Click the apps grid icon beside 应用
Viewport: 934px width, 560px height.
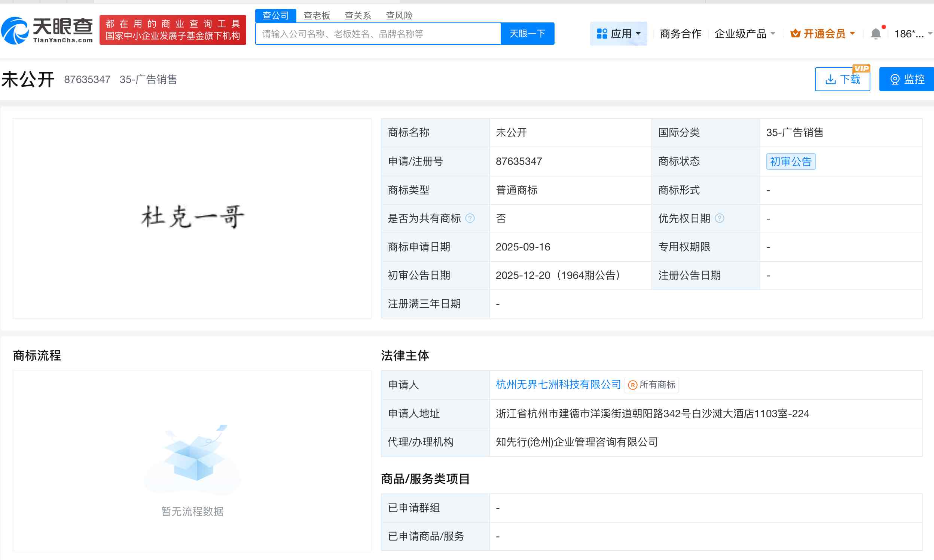602,33
